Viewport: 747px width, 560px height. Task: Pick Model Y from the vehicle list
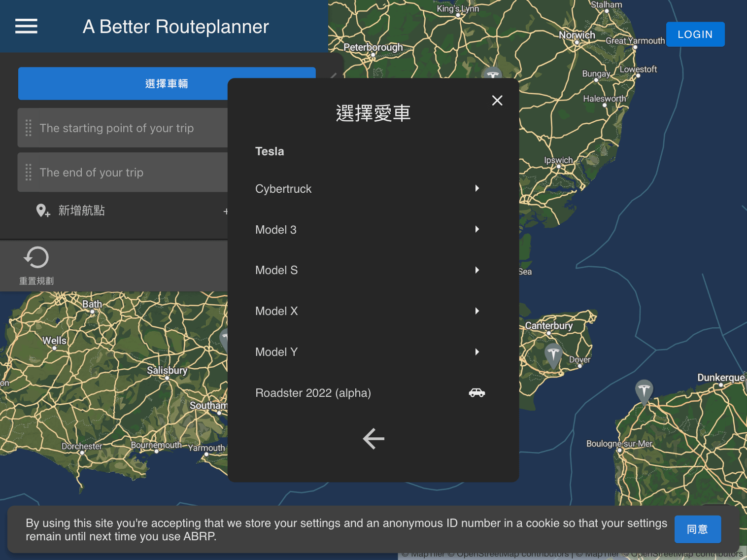click(x=373, y=352)
